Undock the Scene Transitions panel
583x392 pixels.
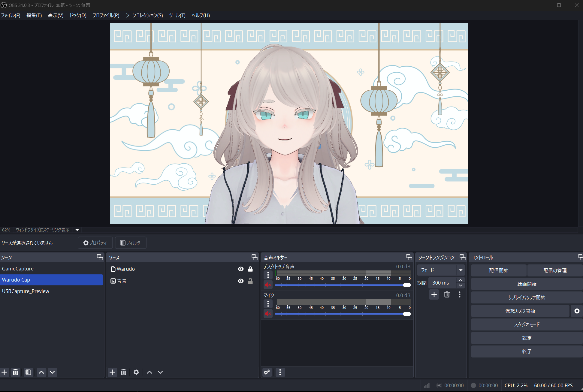463,257
